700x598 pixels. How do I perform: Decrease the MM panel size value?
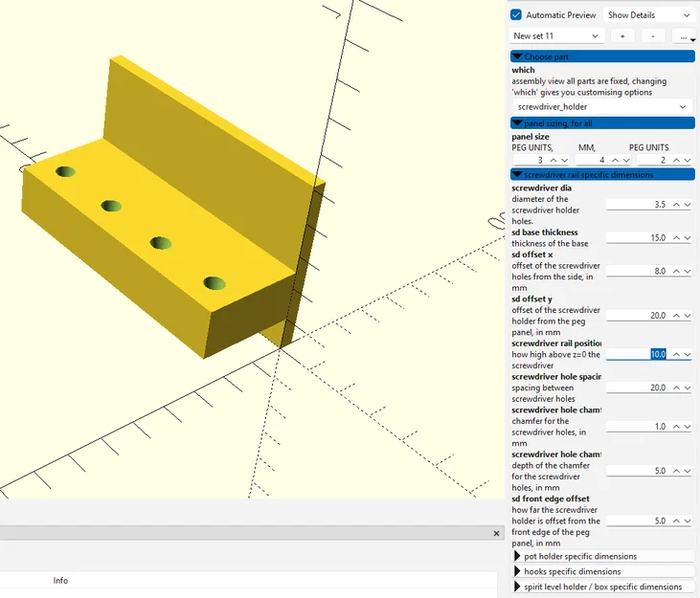(x=626, y=160)
